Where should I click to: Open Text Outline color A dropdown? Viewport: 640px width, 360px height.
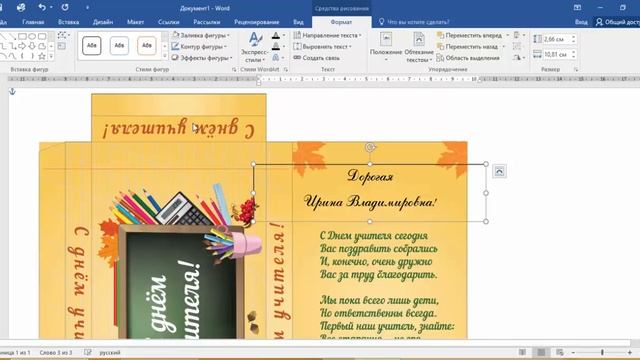284,47
